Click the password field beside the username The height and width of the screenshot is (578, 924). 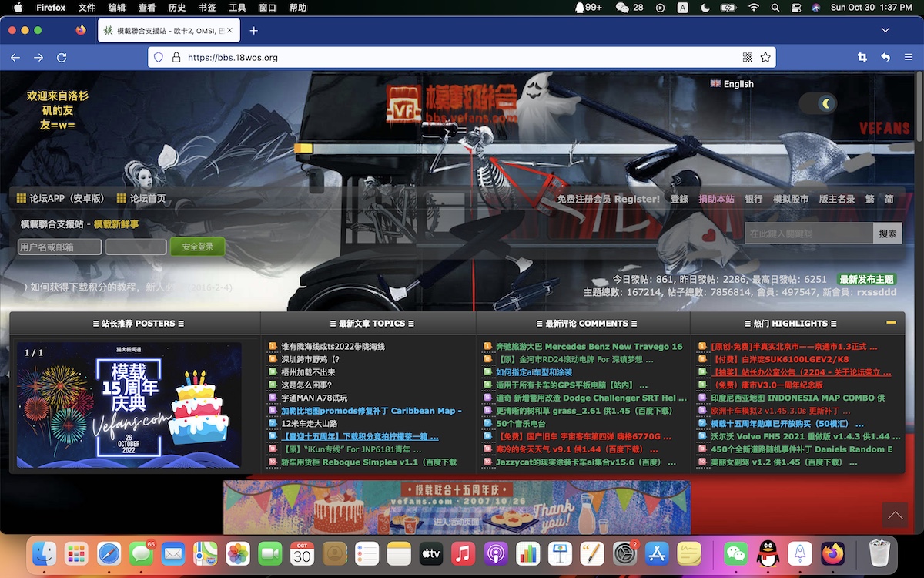point(136,247)
